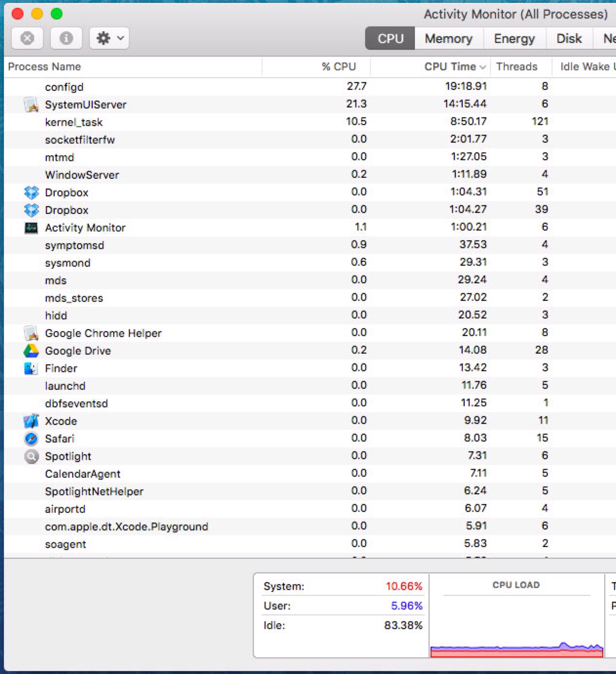The width and height of the screenshot is (616, 674).
Task: Select the configd process row
Action: click(x=310, y=87)
